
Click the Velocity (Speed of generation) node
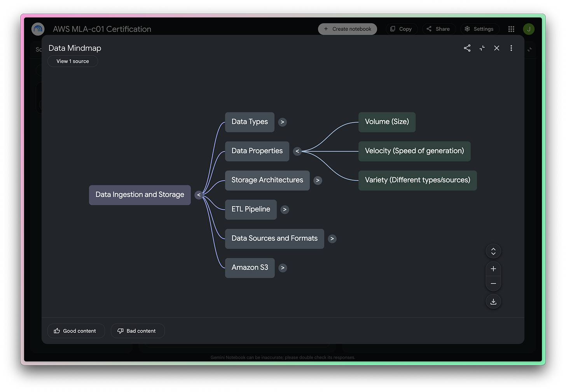click(x=414, y=151)
